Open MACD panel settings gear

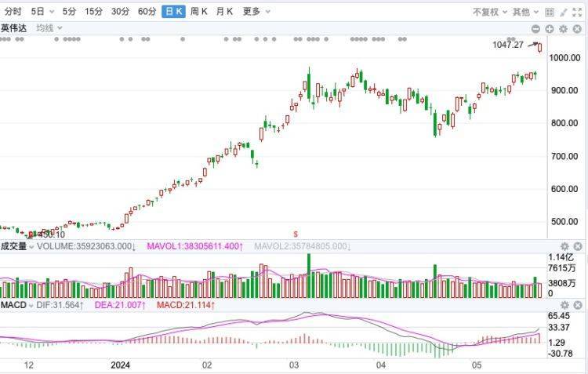tap(564, 305)
